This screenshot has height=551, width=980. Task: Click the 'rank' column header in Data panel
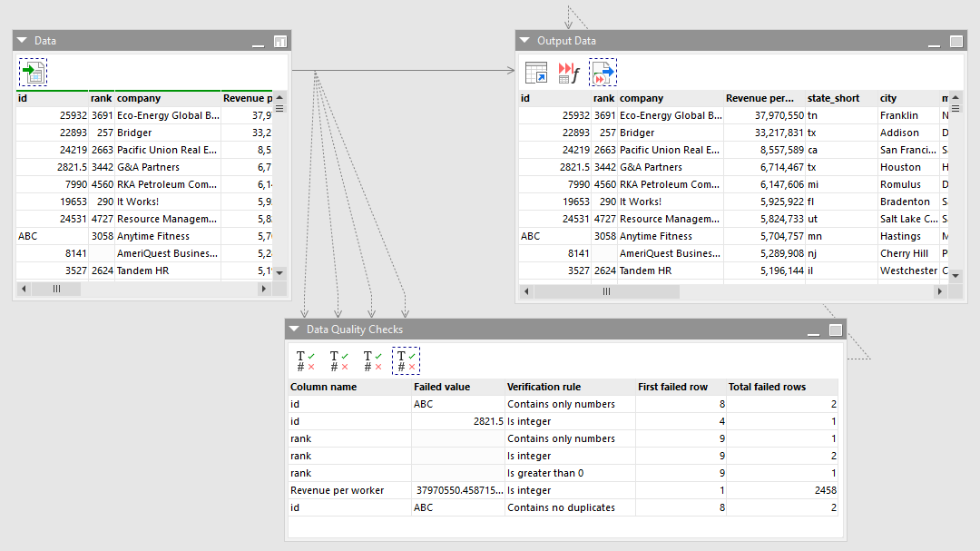coord(102,98)
